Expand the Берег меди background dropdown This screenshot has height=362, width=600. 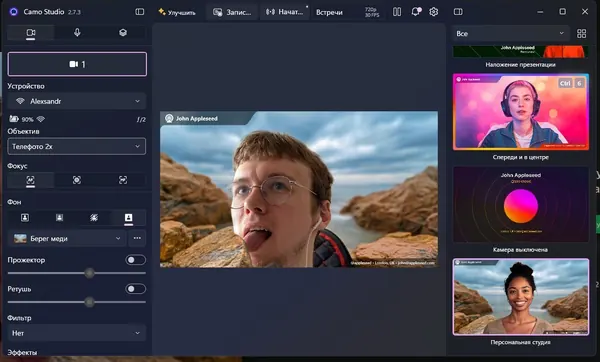tap(67, 238)
